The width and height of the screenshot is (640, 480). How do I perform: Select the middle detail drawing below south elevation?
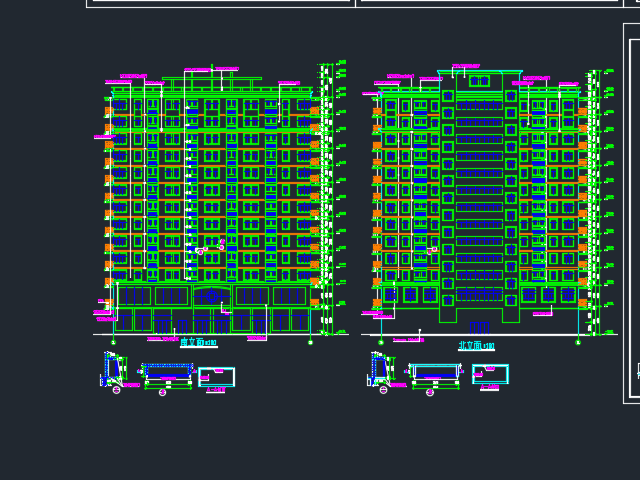pos(165,373)
